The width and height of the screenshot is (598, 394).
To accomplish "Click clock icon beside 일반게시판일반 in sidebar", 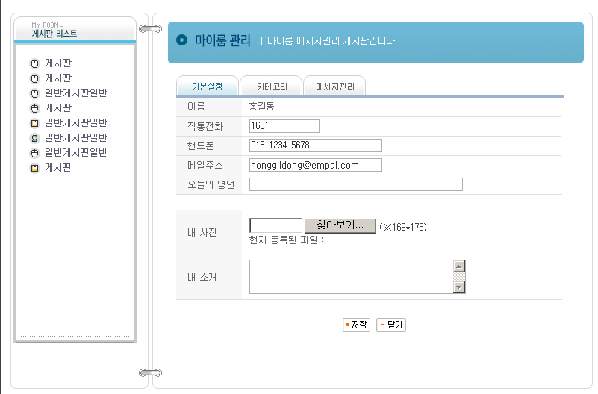I will point(35,93).
